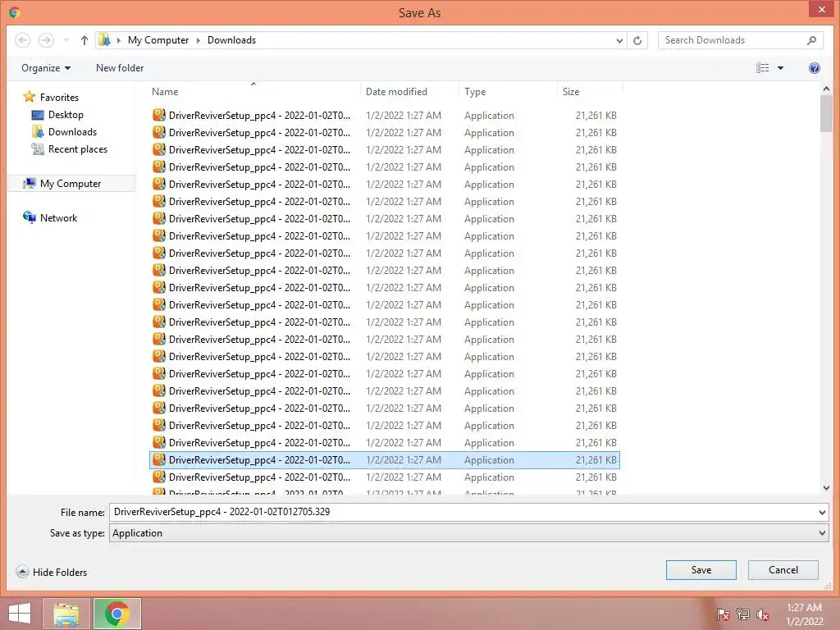Sort files by Name column
Viewport: 840px width, 630px height.
pos(254,92)
